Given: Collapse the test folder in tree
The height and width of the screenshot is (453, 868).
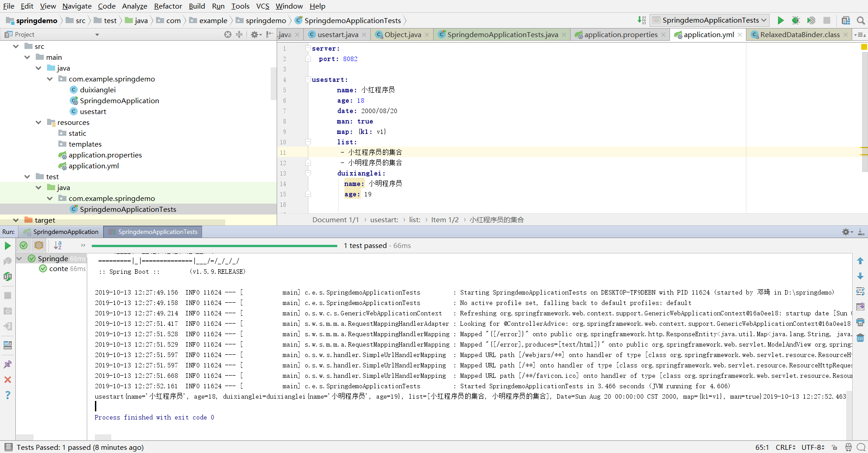Looking at the screenshot, I should coord(27,176).
